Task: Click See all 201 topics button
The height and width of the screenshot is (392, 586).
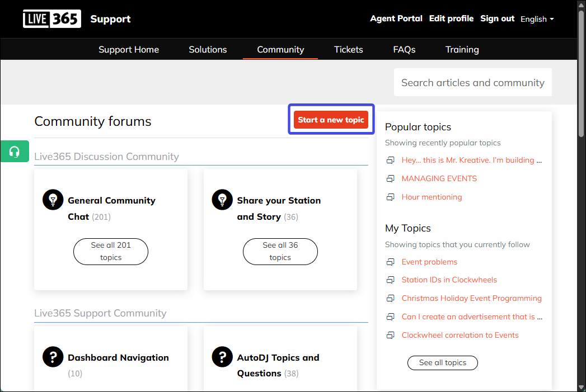Action: click(x=111, y=251)
